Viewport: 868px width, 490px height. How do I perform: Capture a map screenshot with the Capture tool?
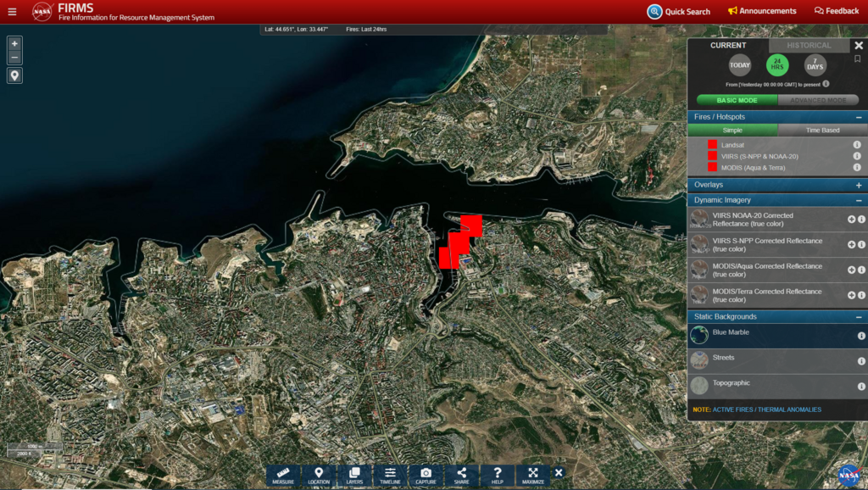point(426,475)
